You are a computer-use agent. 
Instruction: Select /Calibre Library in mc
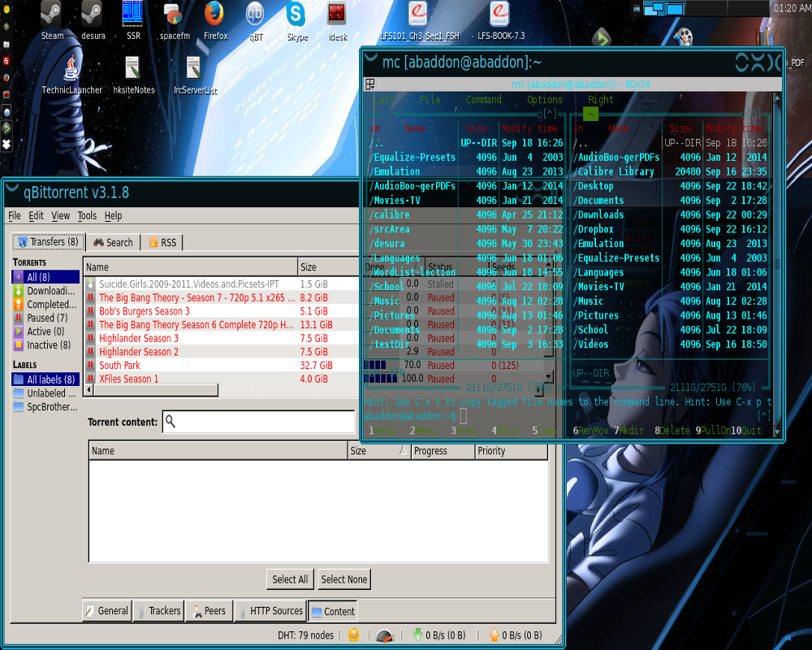[670, 171]
